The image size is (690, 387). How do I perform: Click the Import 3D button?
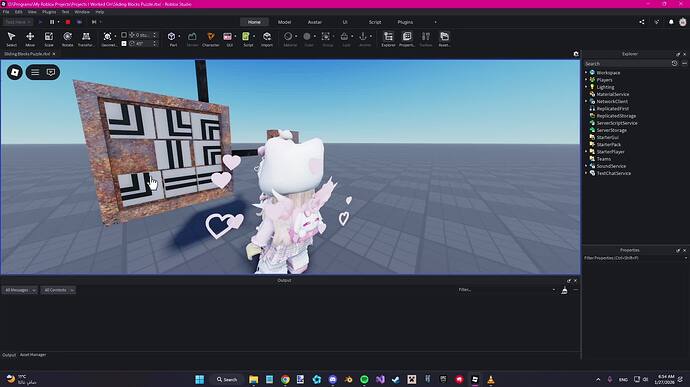point(267,39)
